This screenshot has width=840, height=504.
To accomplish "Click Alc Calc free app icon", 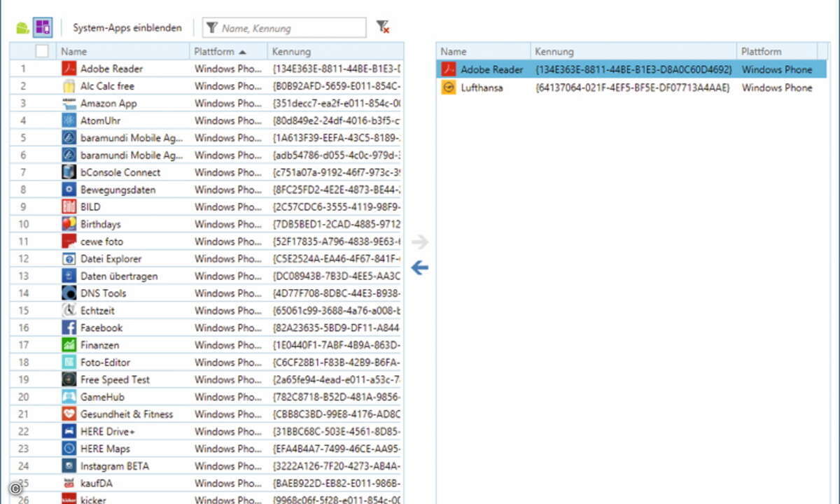I will click(x=69, y=86).
